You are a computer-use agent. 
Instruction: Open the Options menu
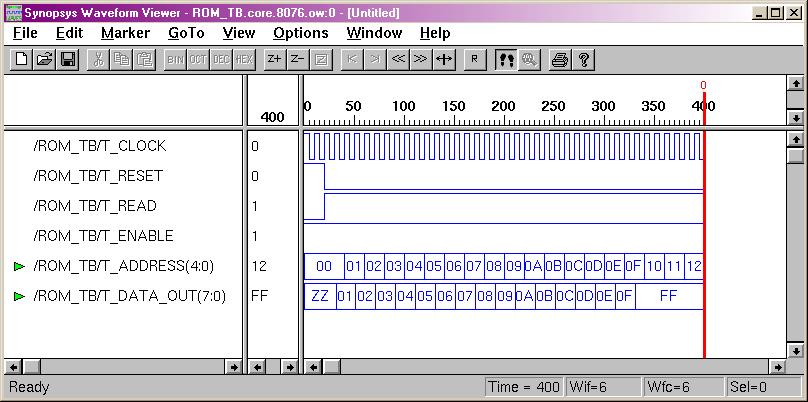click(300, 33)
